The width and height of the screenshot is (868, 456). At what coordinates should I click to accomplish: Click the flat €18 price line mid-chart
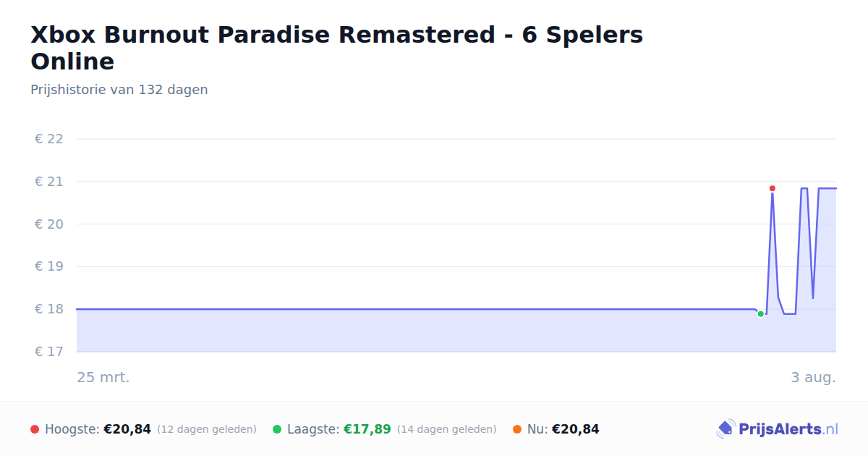coord(416,309)
